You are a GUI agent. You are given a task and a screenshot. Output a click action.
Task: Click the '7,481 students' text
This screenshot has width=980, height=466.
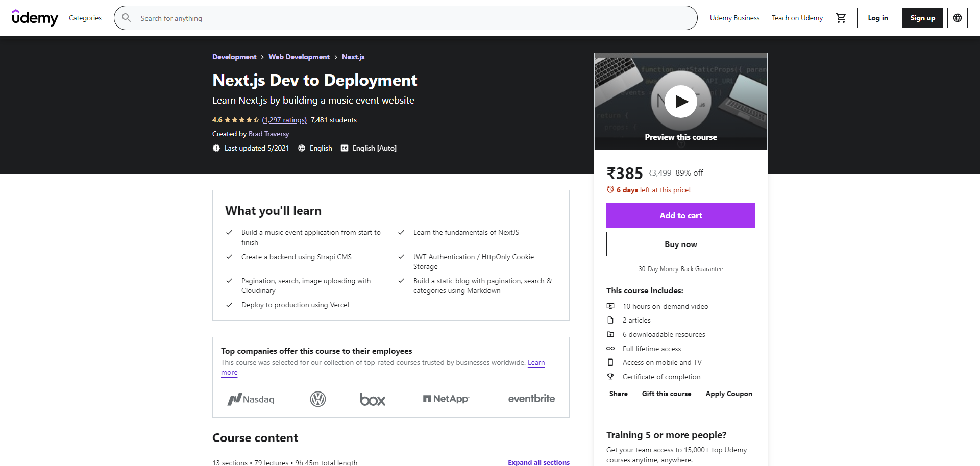[334, 120]
